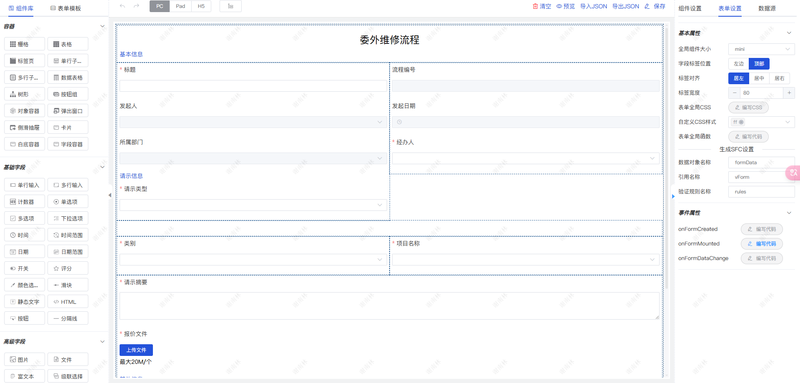Add a 树形 tree component
The width and height of the screenshot is (800, 383).
[x=24, y=94]
